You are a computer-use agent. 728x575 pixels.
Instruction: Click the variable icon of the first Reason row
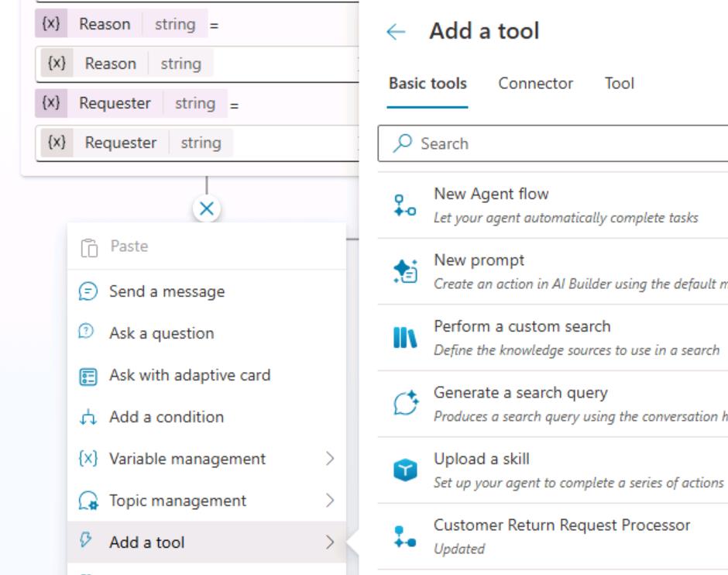(x=51, y=23)
